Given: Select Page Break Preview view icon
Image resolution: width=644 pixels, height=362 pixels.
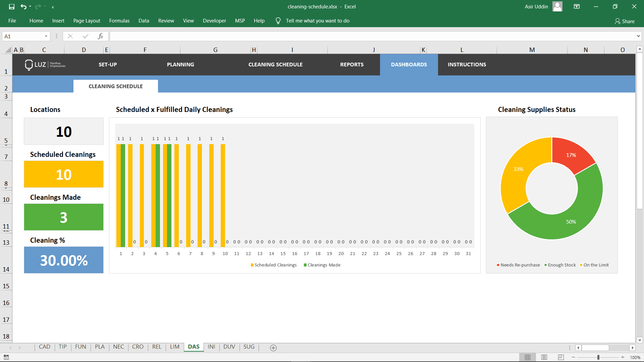Looking at the screenshot, I should tap(561, 357).
